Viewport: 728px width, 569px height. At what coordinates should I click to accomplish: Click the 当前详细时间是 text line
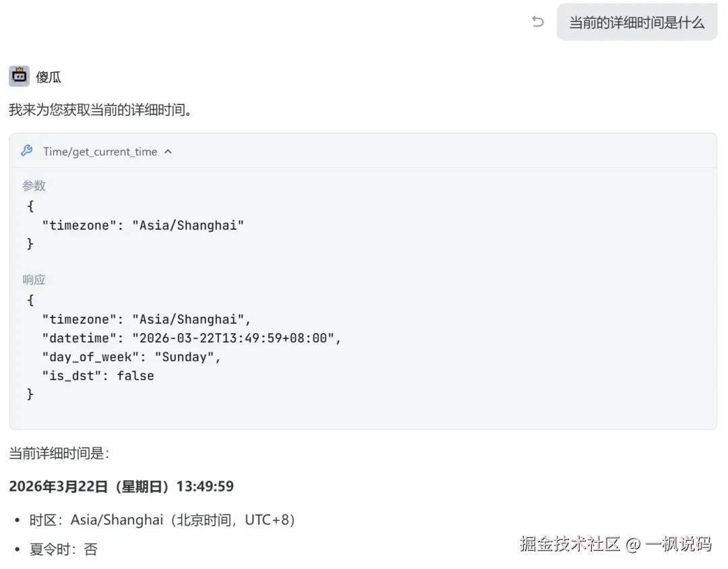pos(59,454)
